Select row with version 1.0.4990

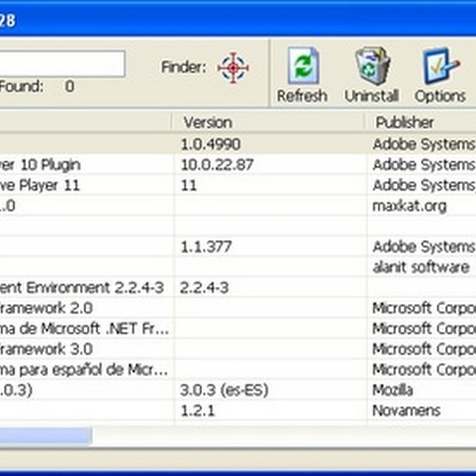[238, 144]
